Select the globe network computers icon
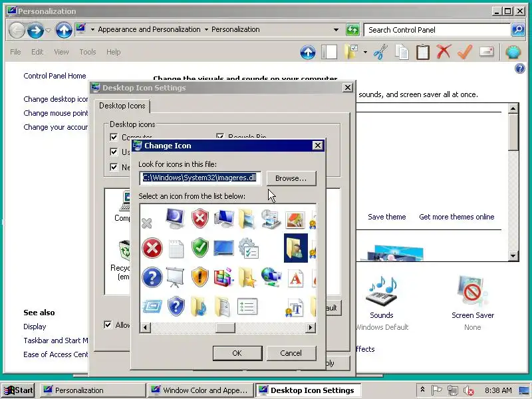This screenshot has width=532, height=399. [271, 277]
